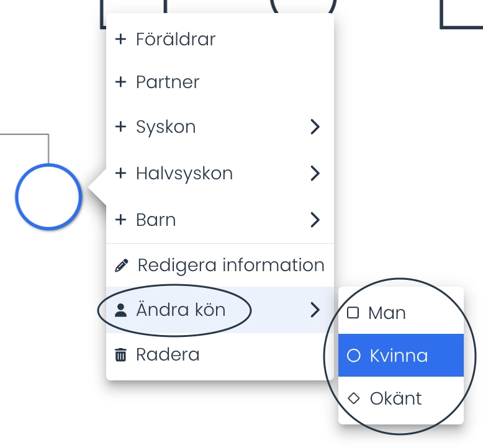The height and width of the screenshot is (448, 483).
Task: Click the person icon for Ändra kön
Action: pos(120,310)
